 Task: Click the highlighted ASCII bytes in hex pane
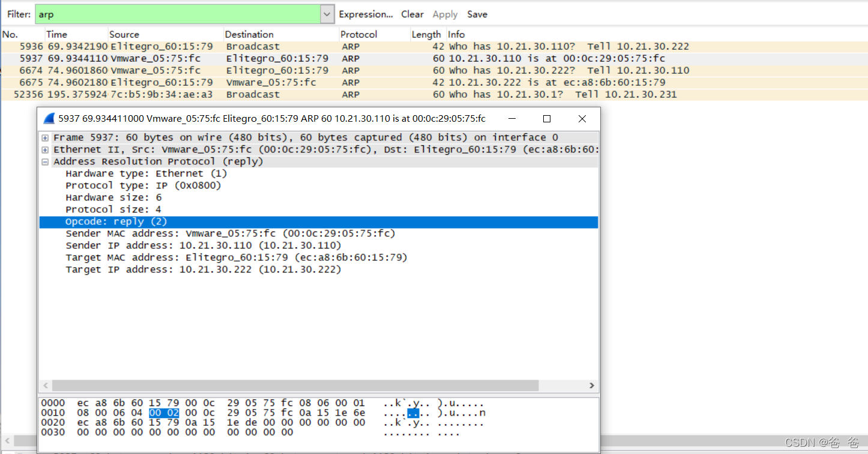coord(413,413)
